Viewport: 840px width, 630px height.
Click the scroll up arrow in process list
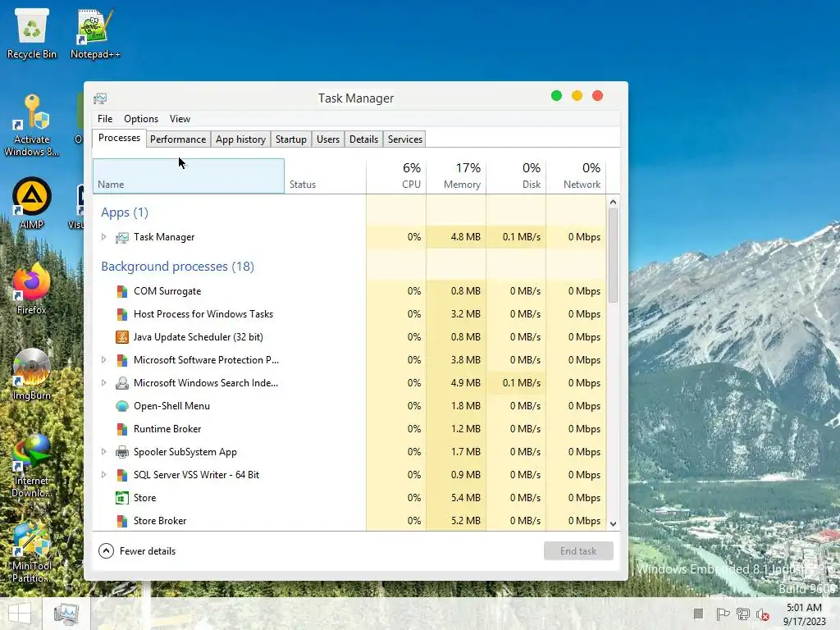[613, 202]
